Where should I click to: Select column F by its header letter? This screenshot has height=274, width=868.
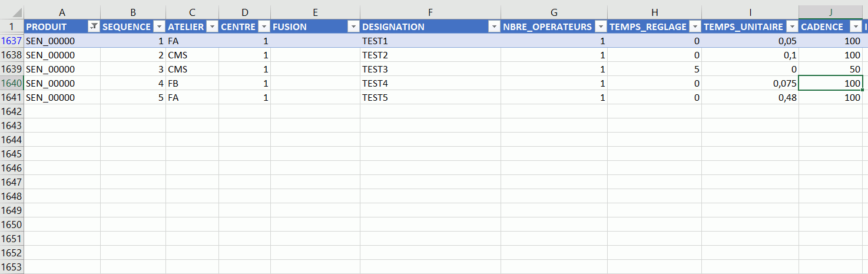tap(430, 12)
